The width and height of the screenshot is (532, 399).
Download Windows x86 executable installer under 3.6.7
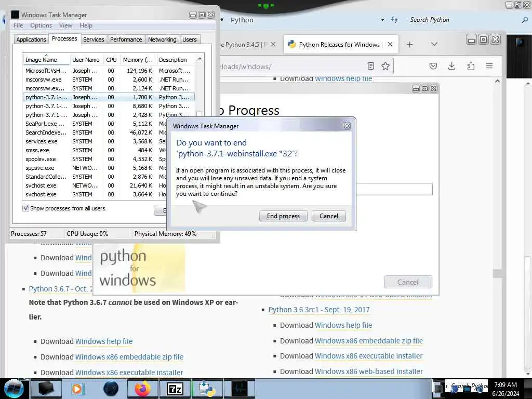[x=129, y=373]
